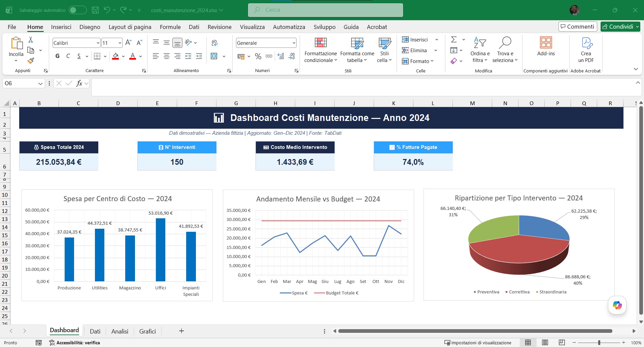Click the Borders grid icon
Viewport: 644px width, 347px height.
coord(97,56)
